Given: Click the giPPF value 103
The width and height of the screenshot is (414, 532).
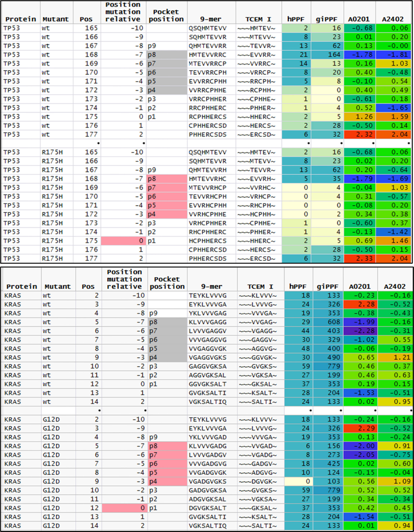Looking at the screenshot, I should point(328,482).
